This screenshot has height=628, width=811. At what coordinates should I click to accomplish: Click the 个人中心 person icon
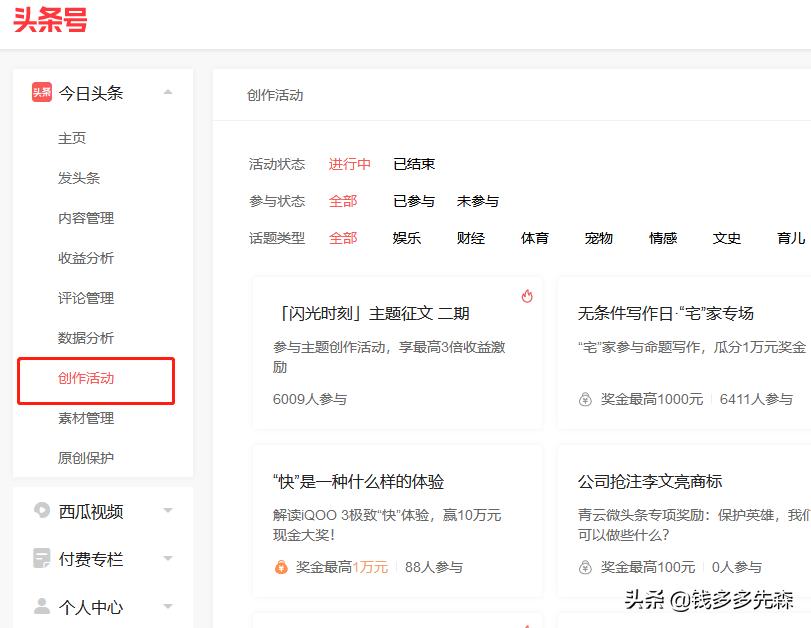tap(40, 606)
